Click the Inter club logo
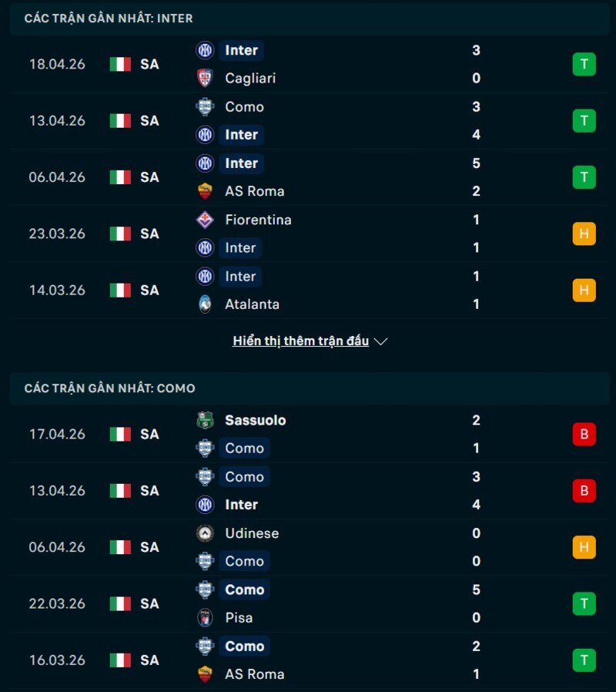Viewport: 616px width, 692px height. pyautogui.click(x=204, y=50)
